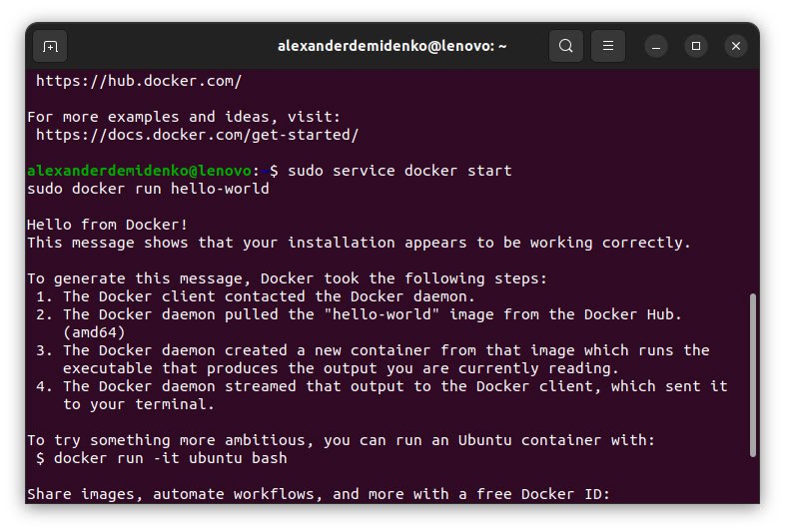Open the terminal search icon

tap(566, 46)
